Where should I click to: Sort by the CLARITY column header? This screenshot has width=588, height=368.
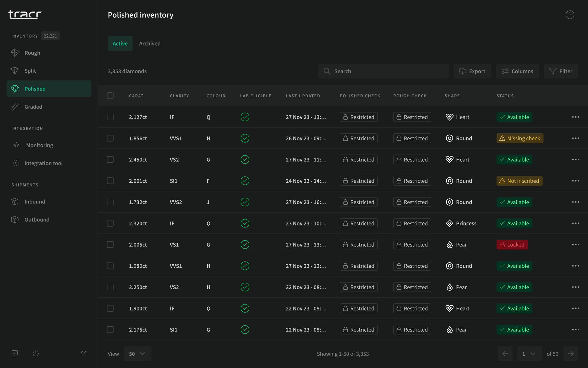pos(179,96)
